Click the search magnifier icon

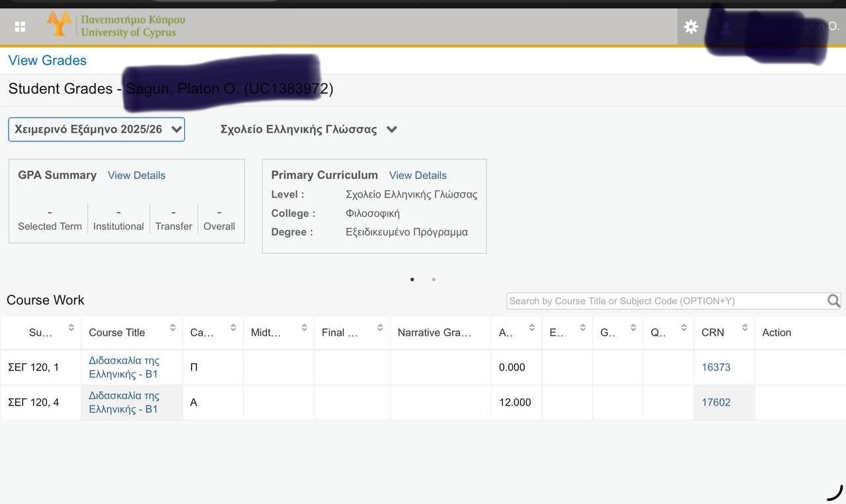pos(833,301)
